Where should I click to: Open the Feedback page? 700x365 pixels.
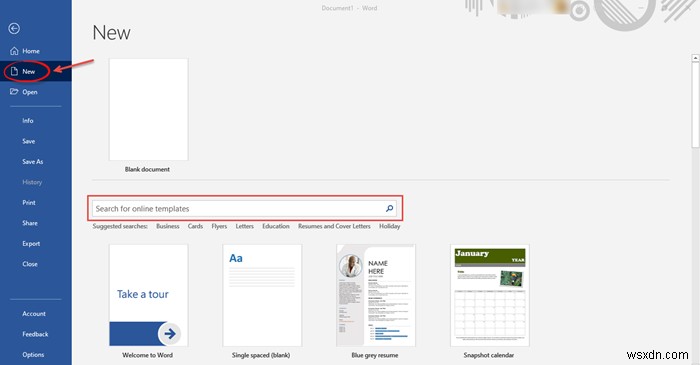[35, 334]
